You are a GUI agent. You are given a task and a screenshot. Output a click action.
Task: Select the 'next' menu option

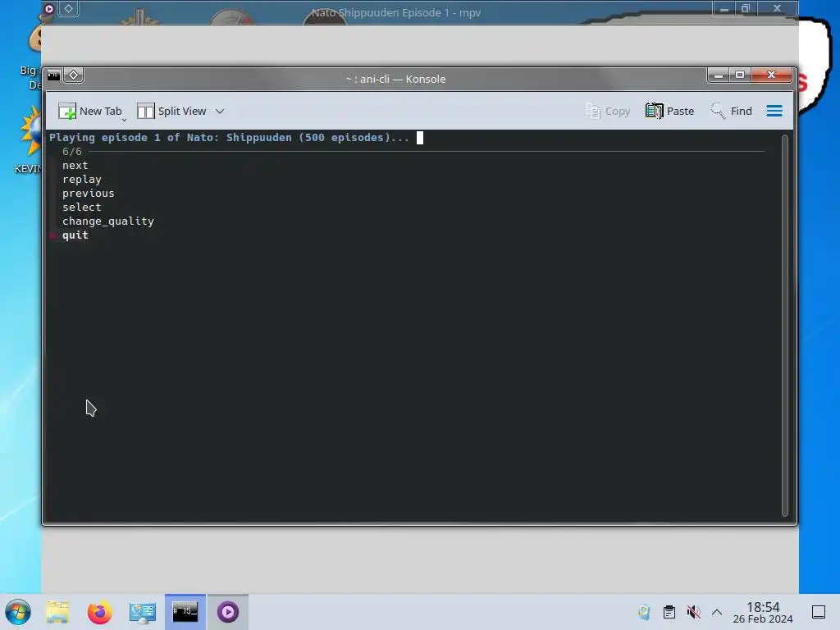click(75, 166)
